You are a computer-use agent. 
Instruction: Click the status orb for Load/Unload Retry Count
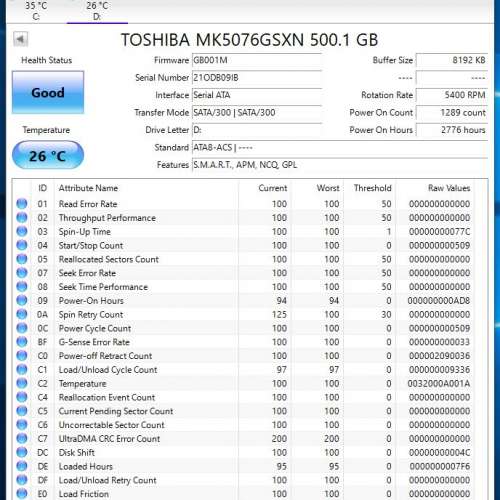[22, 480]
